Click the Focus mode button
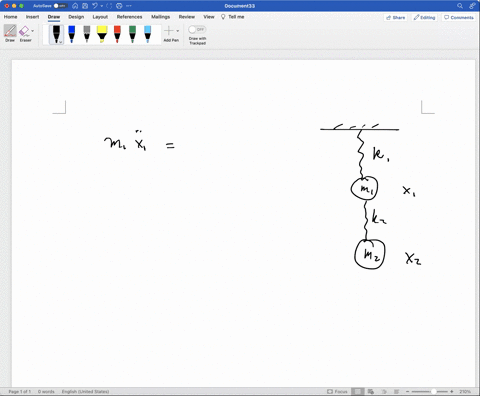The image size is (480, 396). 337,391
